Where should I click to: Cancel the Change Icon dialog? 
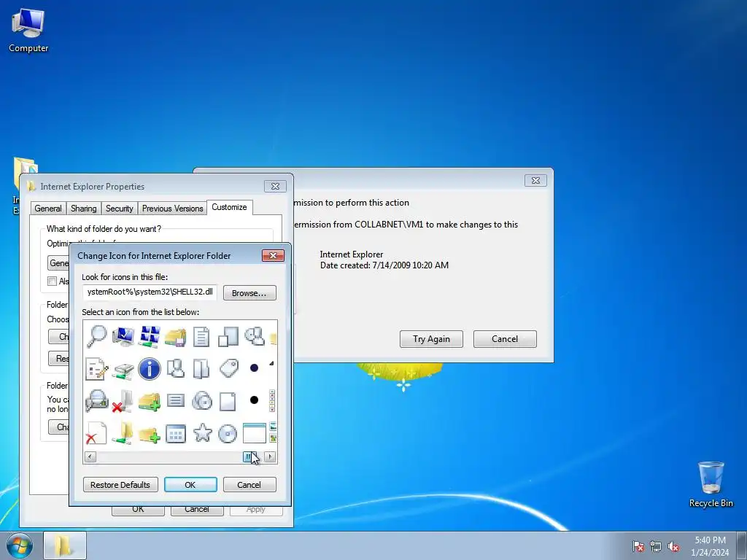click(249, 485)
